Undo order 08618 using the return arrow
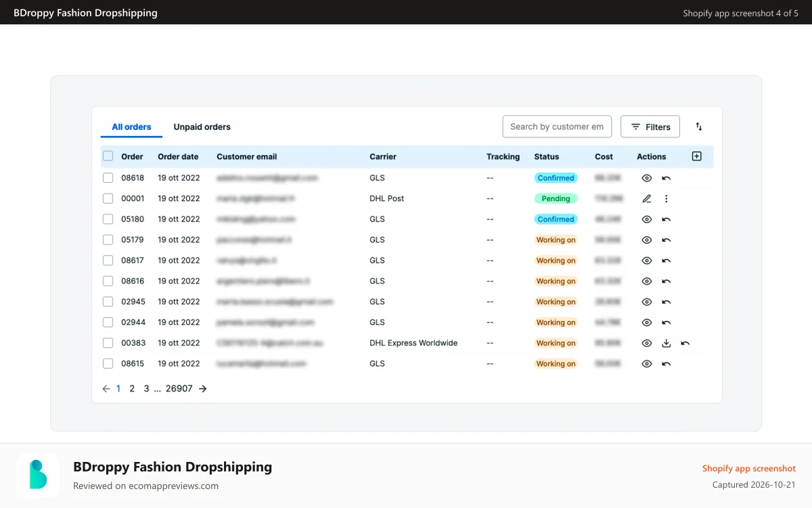 click(666, 178)
